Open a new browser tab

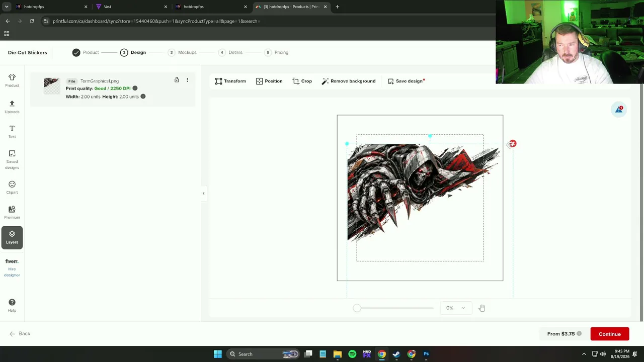337,7
